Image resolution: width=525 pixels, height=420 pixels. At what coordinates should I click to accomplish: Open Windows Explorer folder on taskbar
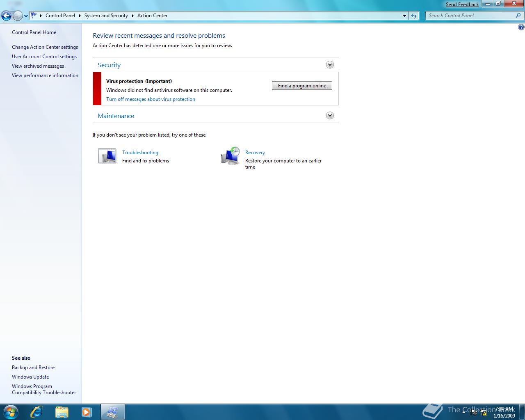tap(62, 412)
